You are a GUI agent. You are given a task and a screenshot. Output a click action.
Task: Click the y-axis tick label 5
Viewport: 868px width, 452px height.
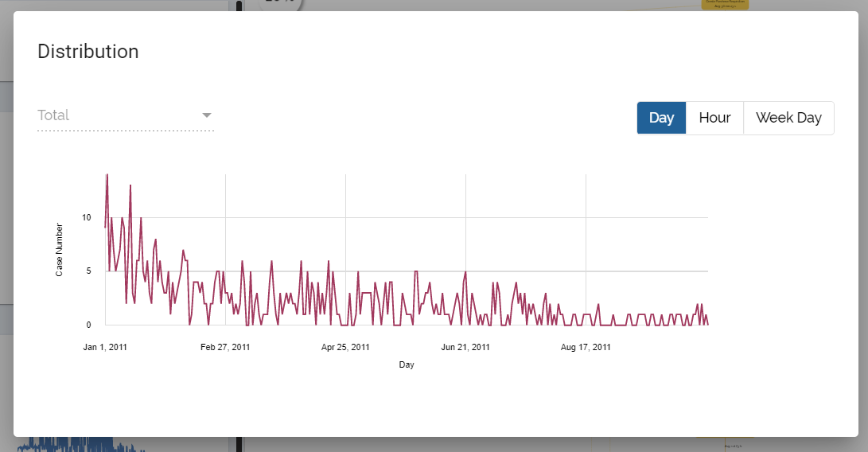click(x=89, y=271)
